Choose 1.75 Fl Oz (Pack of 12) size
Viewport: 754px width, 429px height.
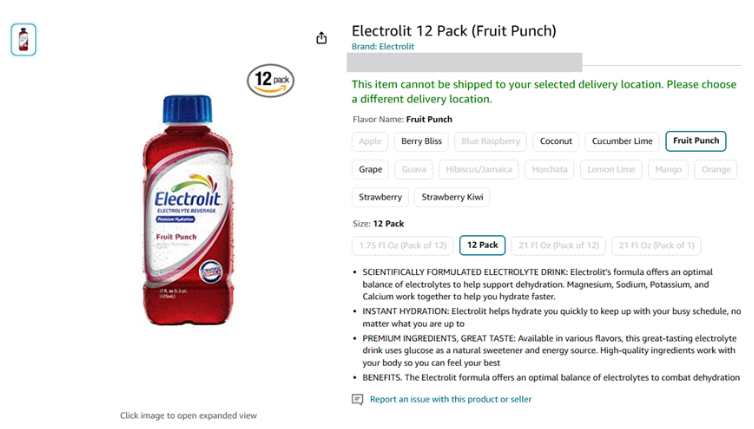pyautogui.click(x=402, y=245)
